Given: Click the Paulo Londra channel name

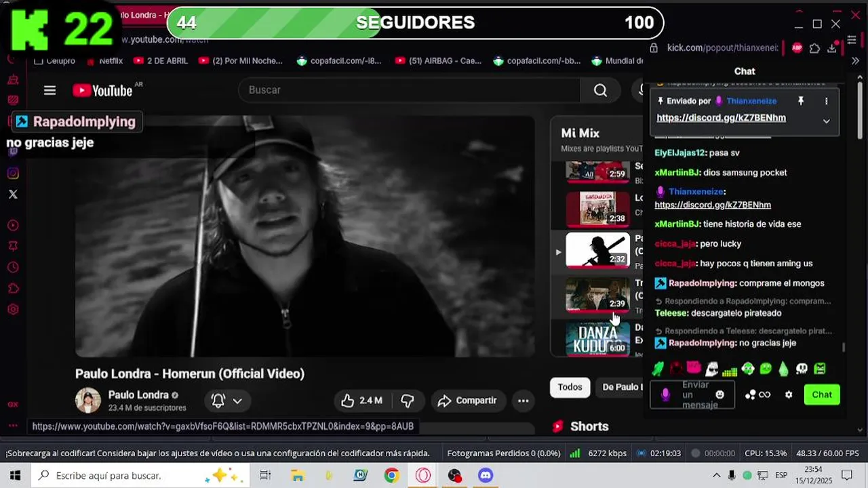Looking at the screenshot, I should [138, 395].
